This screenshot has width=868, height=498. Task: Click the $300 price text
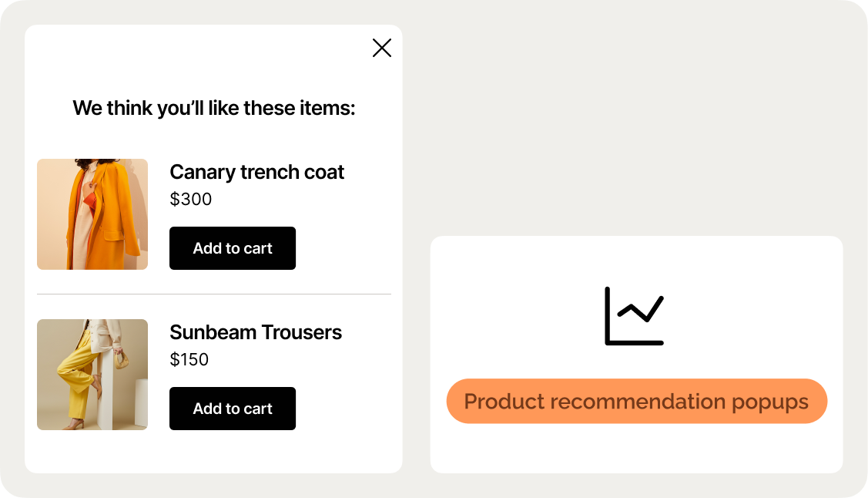point(191,200)
